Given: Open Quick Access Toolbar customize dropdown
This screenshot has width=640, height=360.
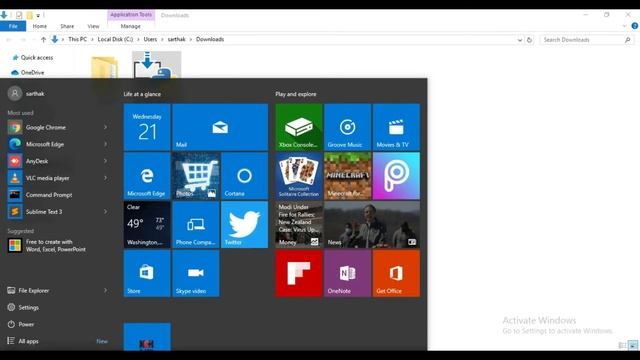Looking at the screenshot, I should tap(38, 16).
